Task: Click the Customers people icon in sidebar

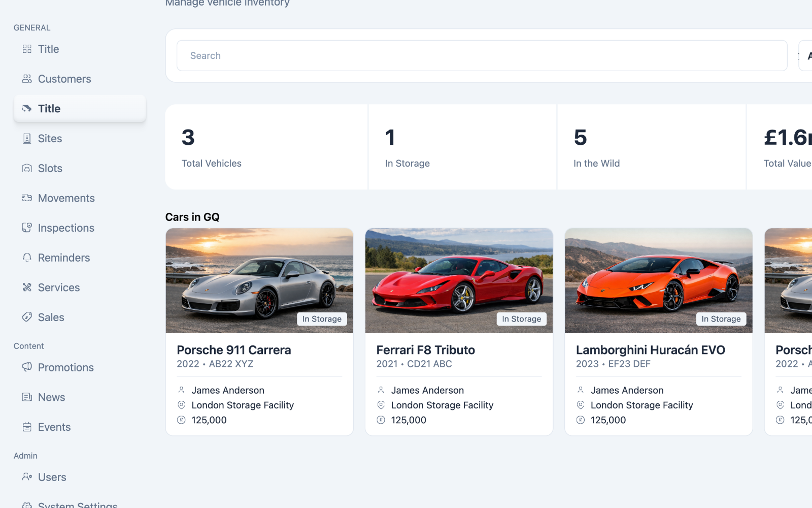Action: coord(27,79)
